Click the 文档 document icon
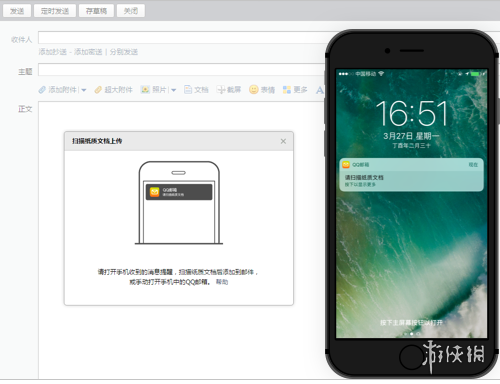 (x=188, y=89)
